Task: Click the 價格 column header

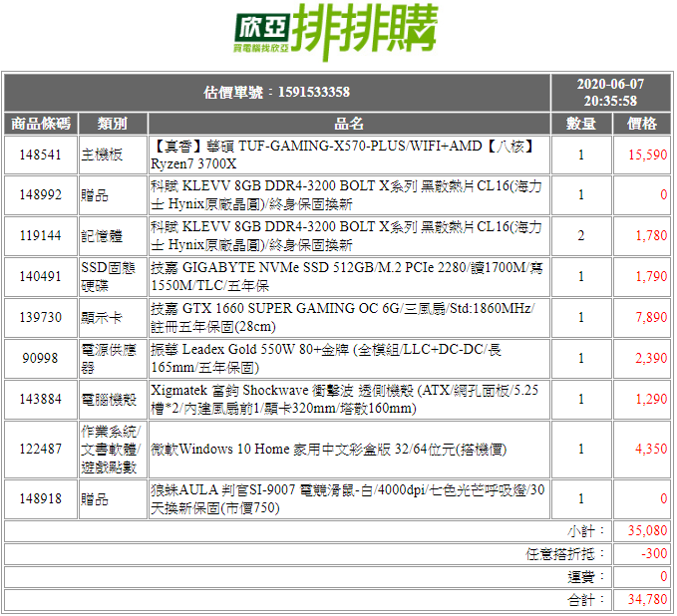Action: coord(642,124)
